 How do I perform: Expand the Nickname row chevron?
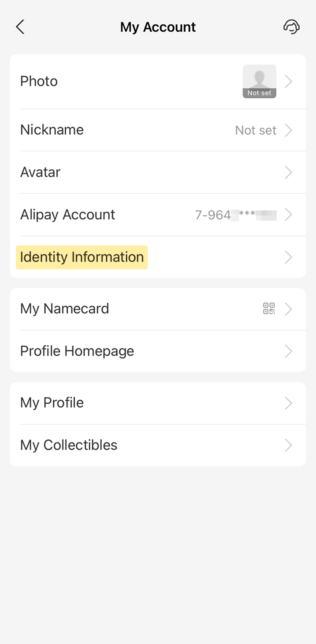coord(289,130)
